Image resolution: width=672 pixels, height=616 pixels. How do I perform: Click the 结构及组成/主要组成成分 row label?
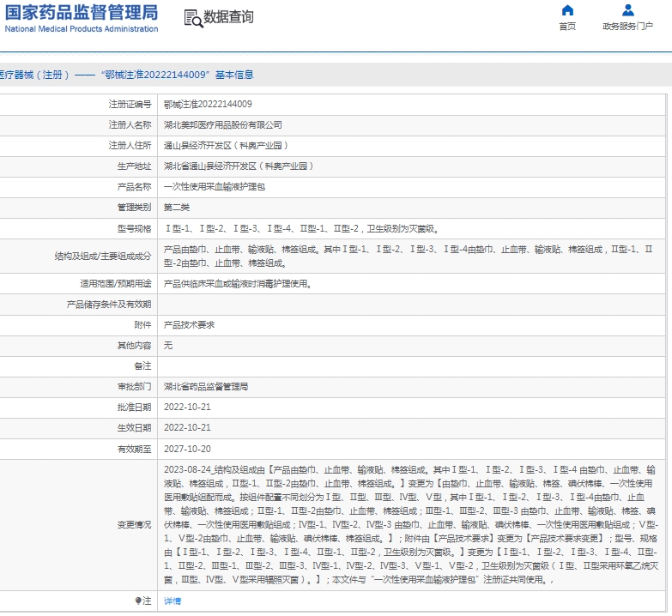[103, 257]
